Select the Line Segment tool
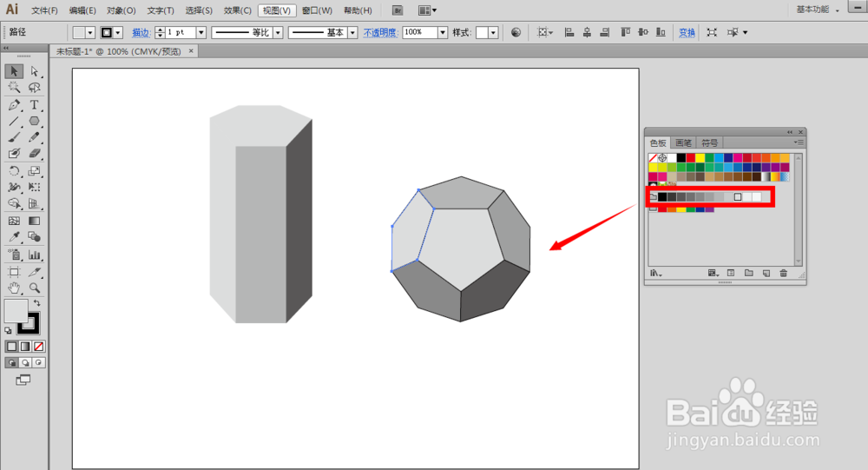 (14, 121)
